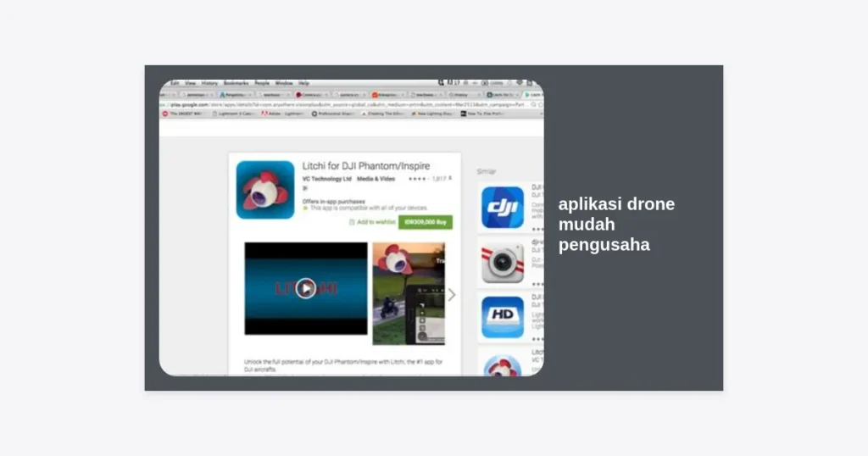Click the Similar heading
Screen dimensions: 868x456
click(487, 171)
